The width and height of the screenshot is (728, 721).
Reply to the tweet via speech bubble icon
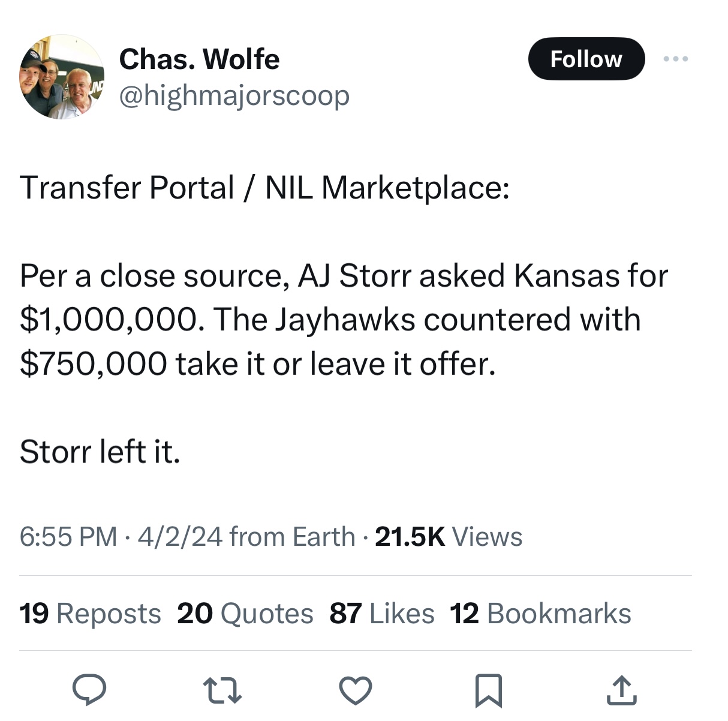coord(89,690)
